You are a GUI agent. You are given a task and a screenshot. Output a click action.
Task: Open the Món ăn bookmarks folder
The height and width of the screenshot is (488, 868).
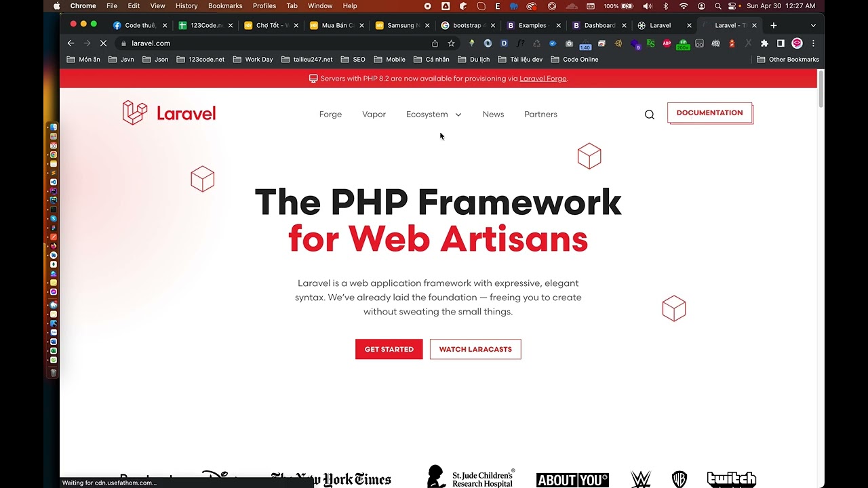coord(83,60)
